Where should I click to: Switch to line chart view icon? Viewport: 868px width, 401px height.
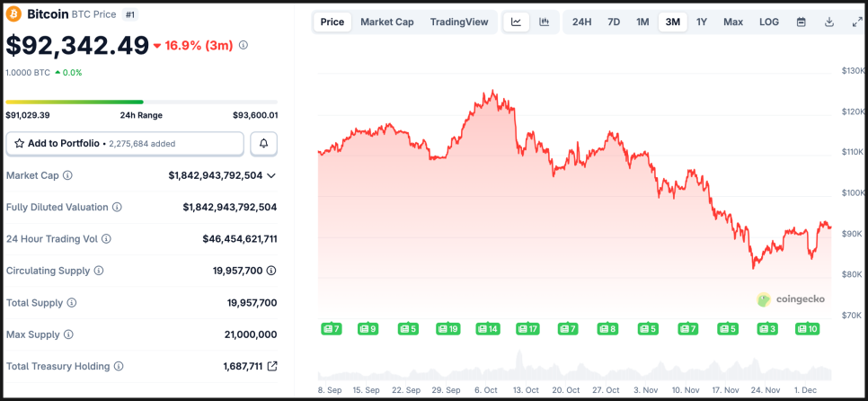[516, 22]
